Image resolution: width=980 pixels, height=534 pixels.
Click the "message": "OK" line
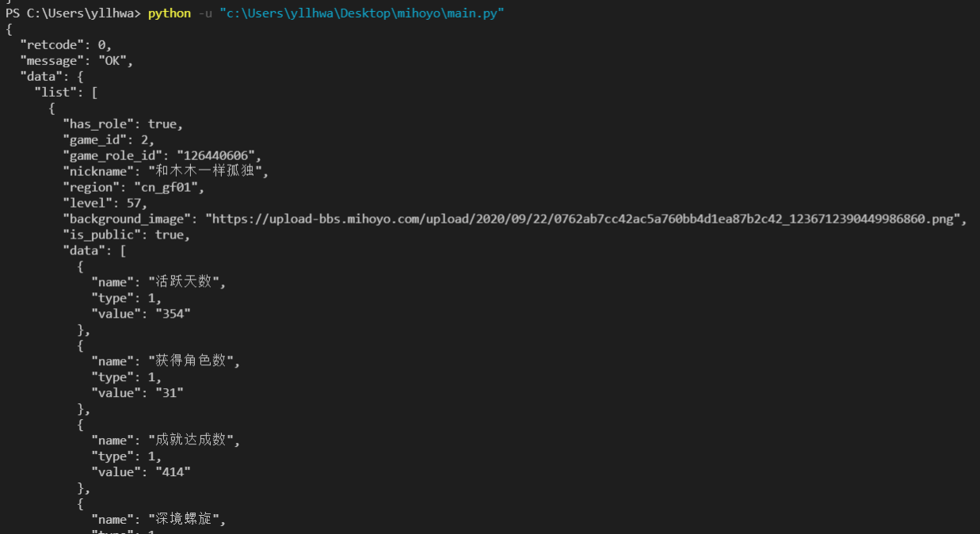pos(77,61)
